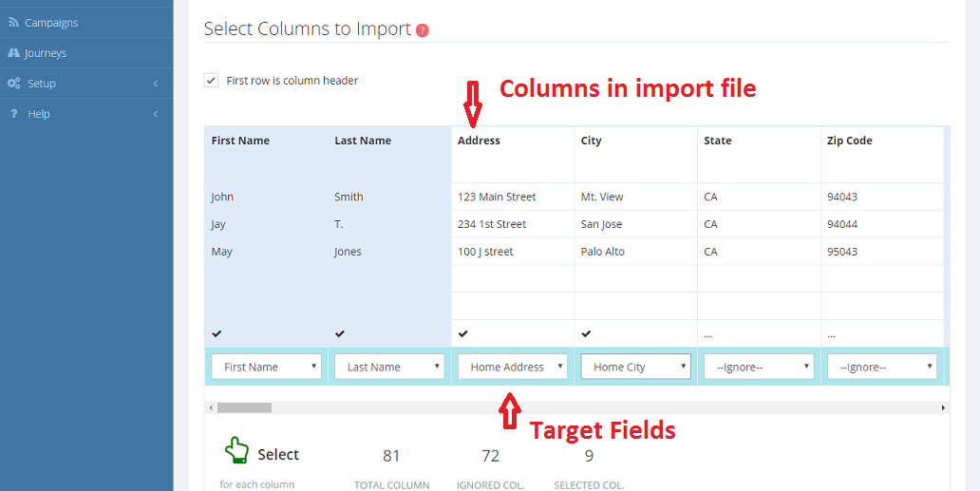This screenshot has width=980, height=491.
Task: Open the Last Name target field dropdown
Action: click(x=389, y=367)
